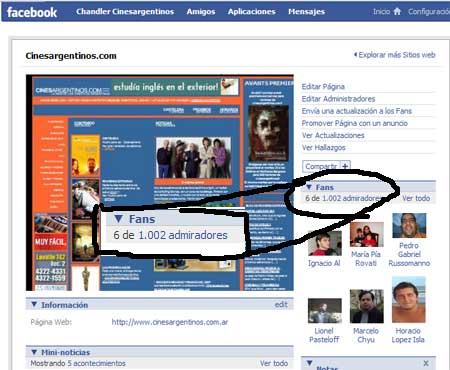450x370 pixels.
Task: Open the Mensajes menu
Action: (x=306, y=12)
